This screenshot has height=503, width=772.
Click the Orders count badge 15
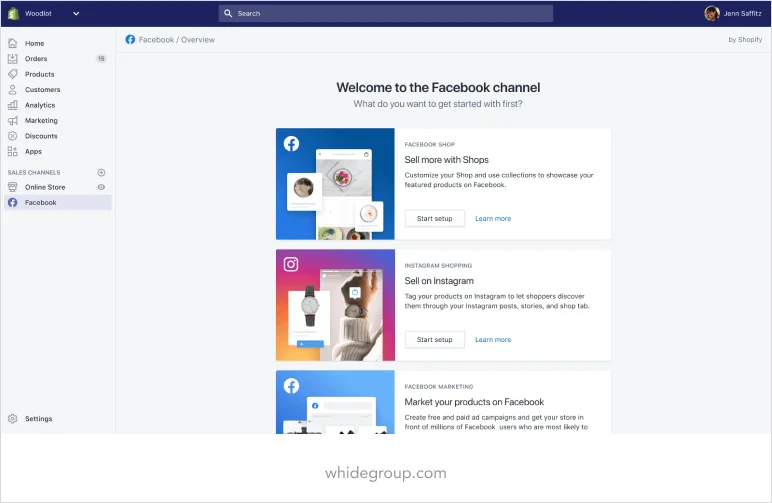101,59
